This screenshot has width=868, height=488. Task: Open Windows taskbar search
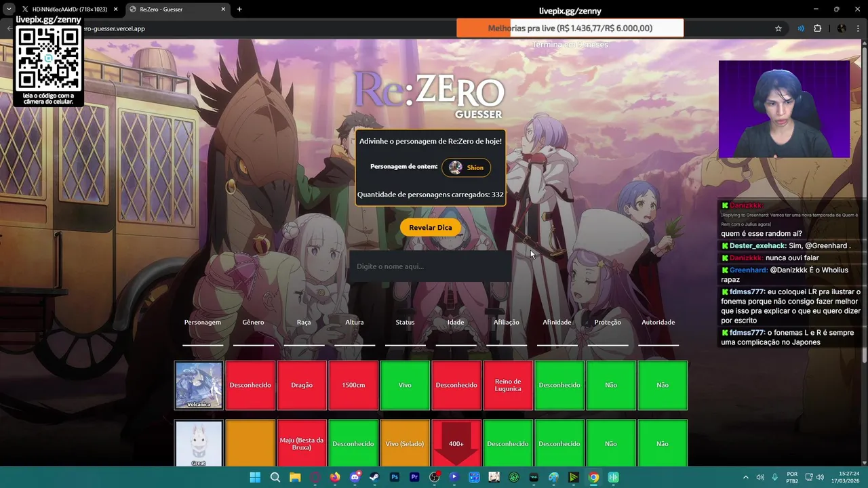[x=275, y=477]
